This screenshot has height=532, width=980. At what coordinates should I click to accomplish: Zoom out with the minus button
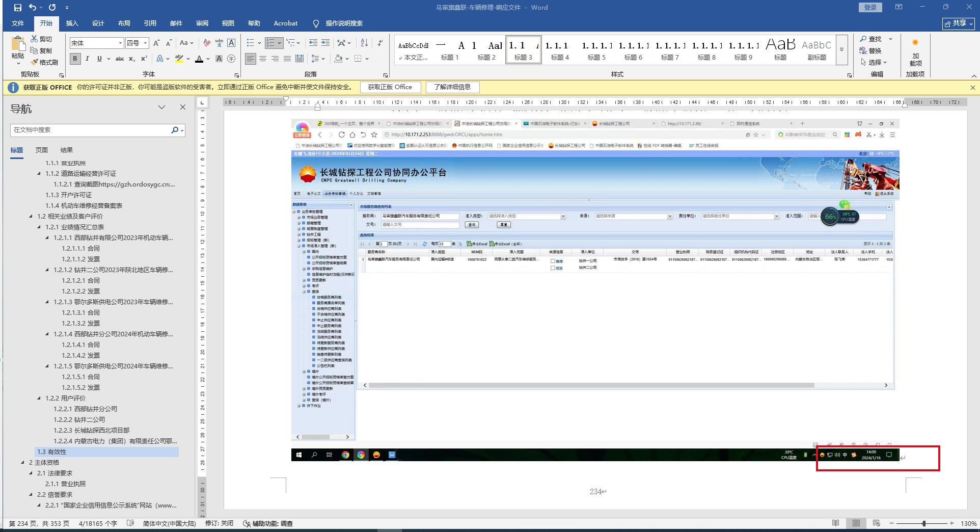coord(892,523)
